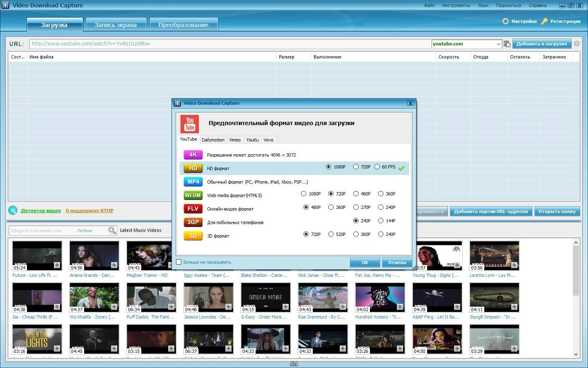Open the Vevo tab in dialog
Viewport: 588px width, 368px height.
coord(268,140)
